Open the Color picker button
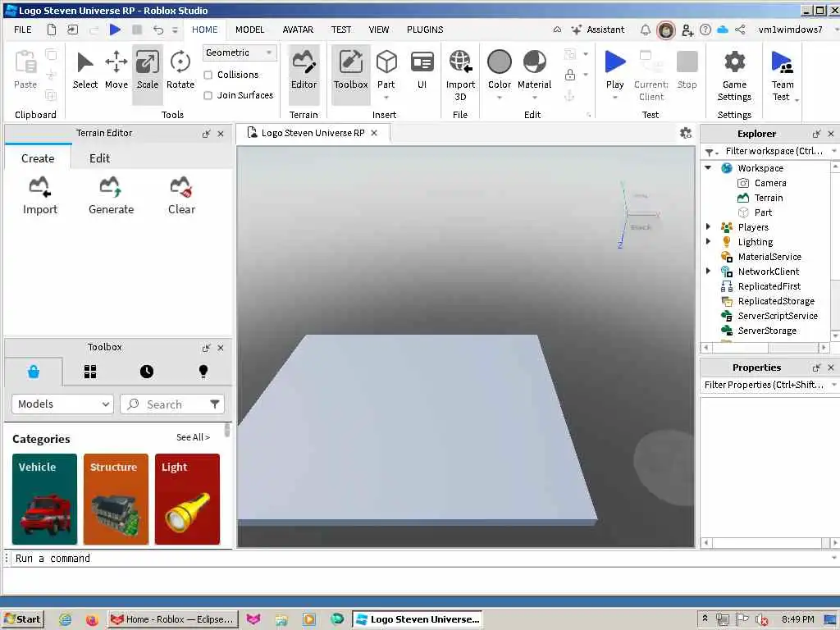 (500, 70)
